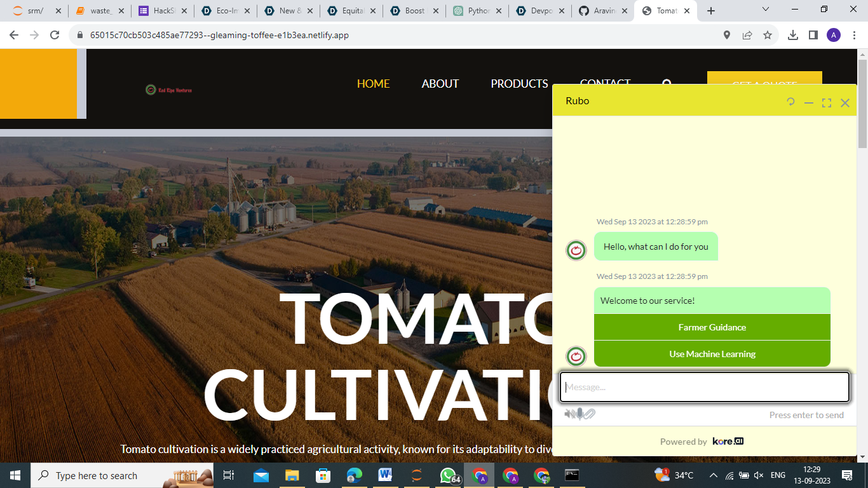The width and height of the screenshot is (868, 488).
Task: Open the Windows Start menu
Action: pyautogui.click(x=15, y=475)
